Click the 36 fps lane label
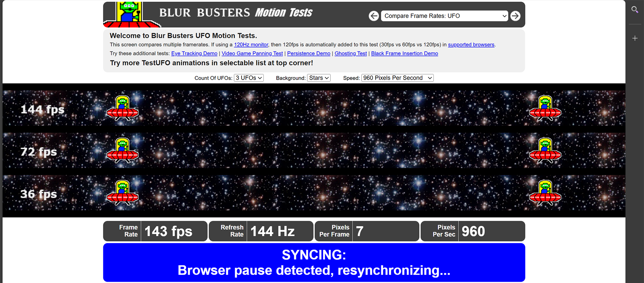 [39, 194]
